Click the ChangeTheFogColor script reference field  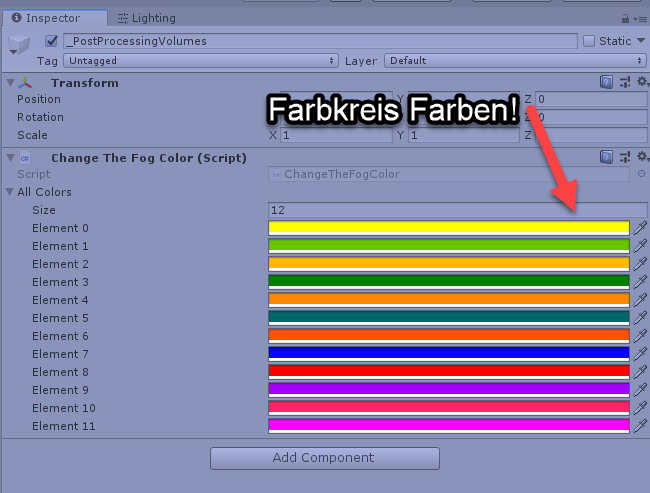(x=449, y=174)
